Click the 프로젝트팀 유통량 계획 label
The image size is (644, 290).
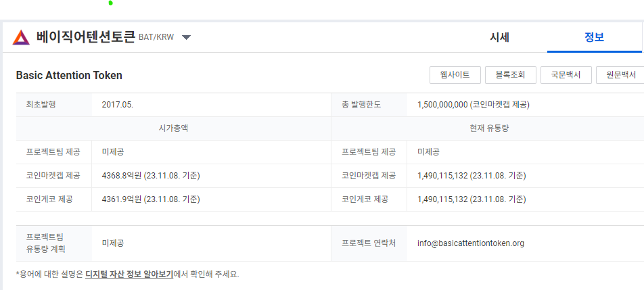[45, 243]
